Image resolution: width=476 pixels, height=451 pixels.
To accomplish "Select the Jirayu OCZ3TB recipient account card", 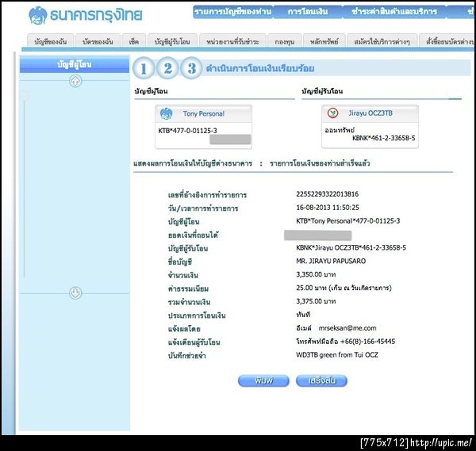I will point(370,127).
